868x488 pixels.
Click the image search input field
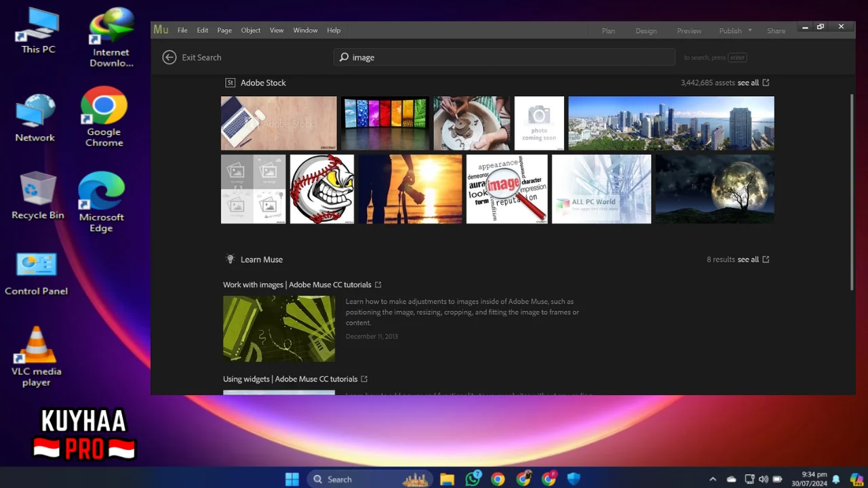pyautogui.click(x=505, y=58)
